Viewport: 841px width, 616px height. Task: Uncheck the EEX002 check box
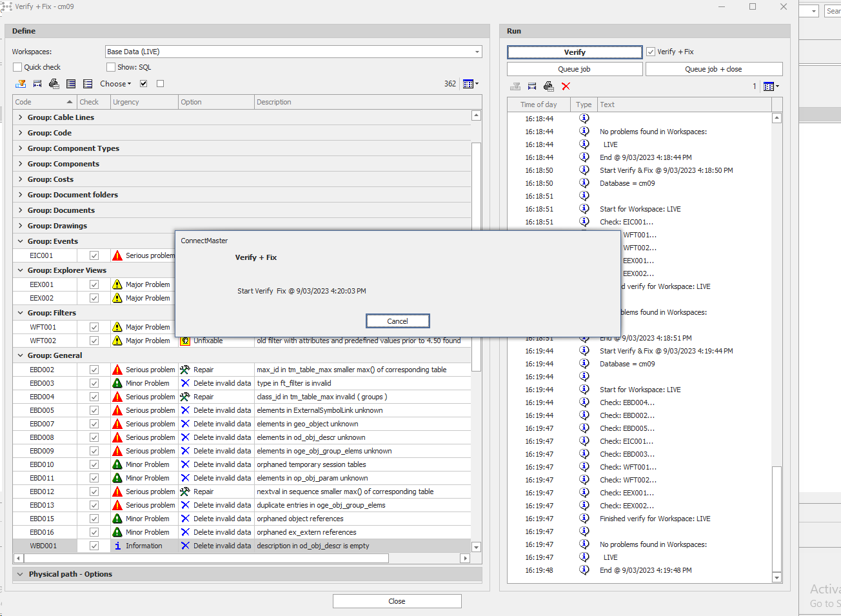[x=94, y=298]
